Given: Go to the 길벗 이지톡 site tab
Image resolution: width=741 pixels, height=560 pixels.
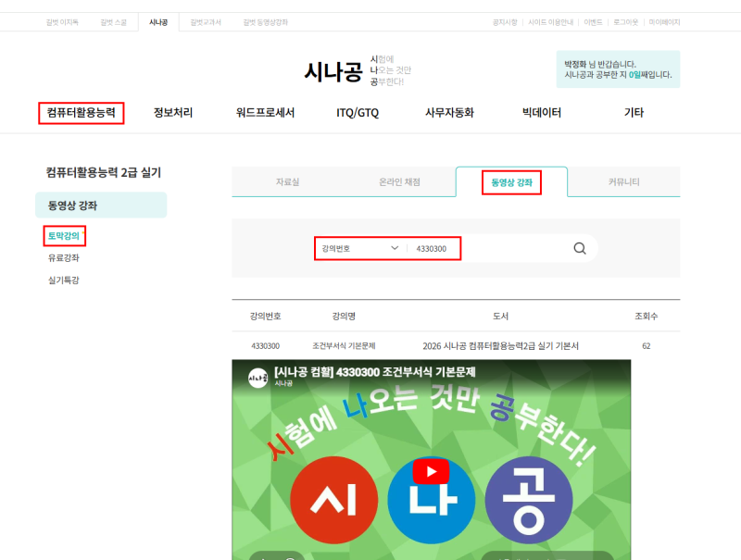Looking at the screenshot, I should 62,22.
